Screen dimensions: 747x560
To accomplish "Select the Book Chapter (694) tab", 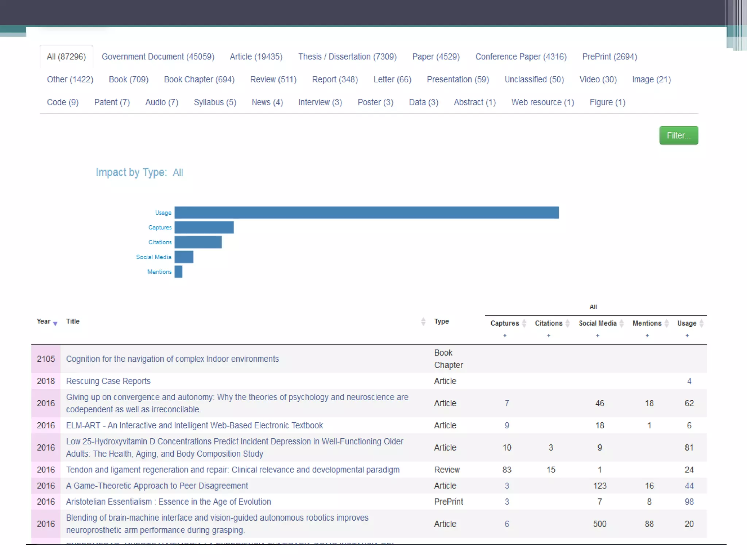I will pyautogui.click(x=199, y=79).
